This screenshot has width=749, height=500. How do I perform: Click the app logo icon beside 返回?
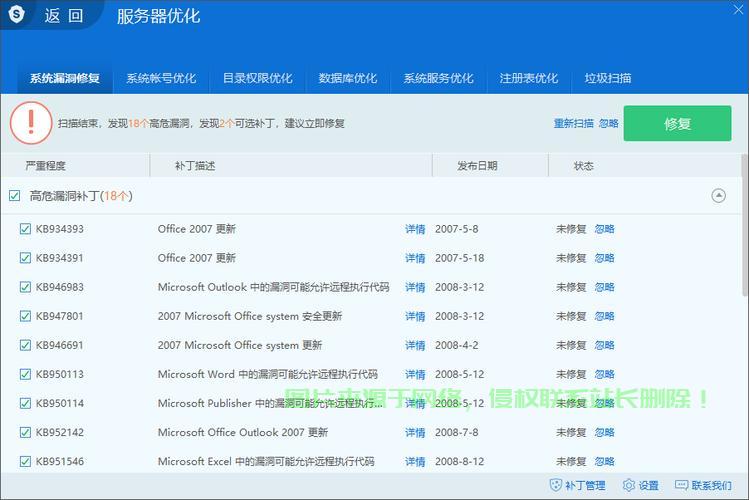point(17,15)
